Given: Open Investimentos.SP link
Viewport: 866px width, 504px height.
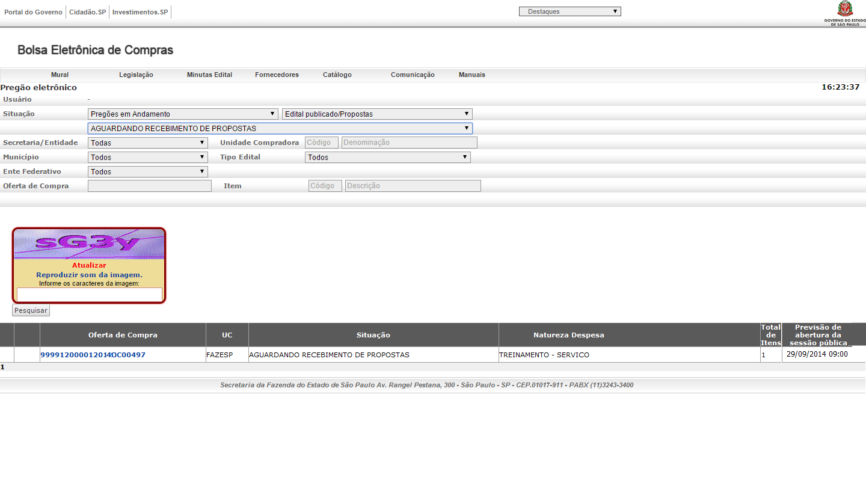Looking at the screenshot, I should pyautogui.click(x=140, y=12).
